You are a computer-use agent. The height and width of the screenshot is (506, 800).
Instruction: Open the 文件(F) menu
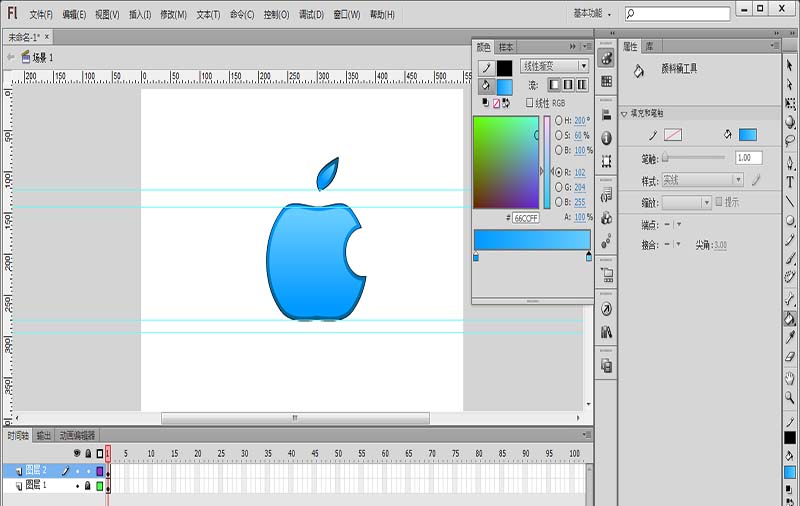(41, 15)
